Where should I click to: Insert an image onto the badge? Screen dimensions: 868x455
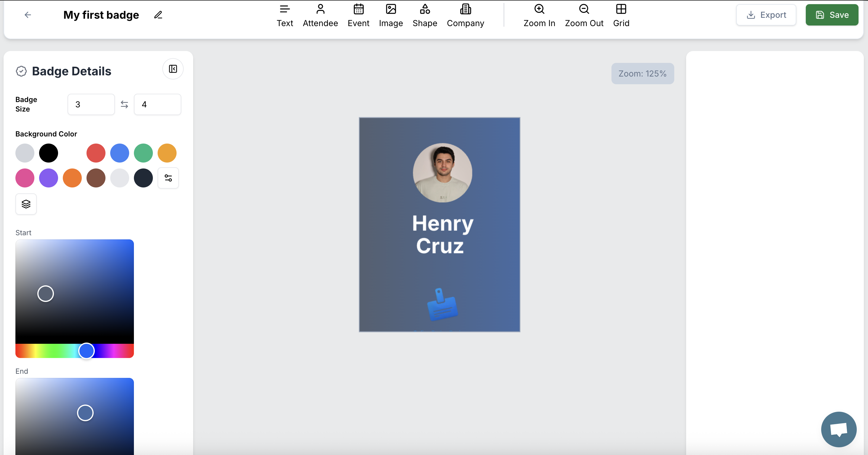[x=391, y=15]
